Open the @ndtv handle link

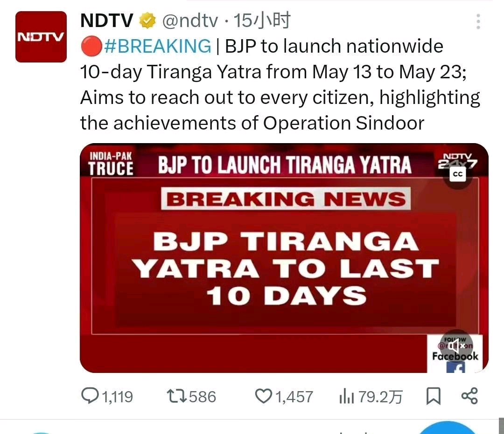pyautogui.click(x=190, y=21)
